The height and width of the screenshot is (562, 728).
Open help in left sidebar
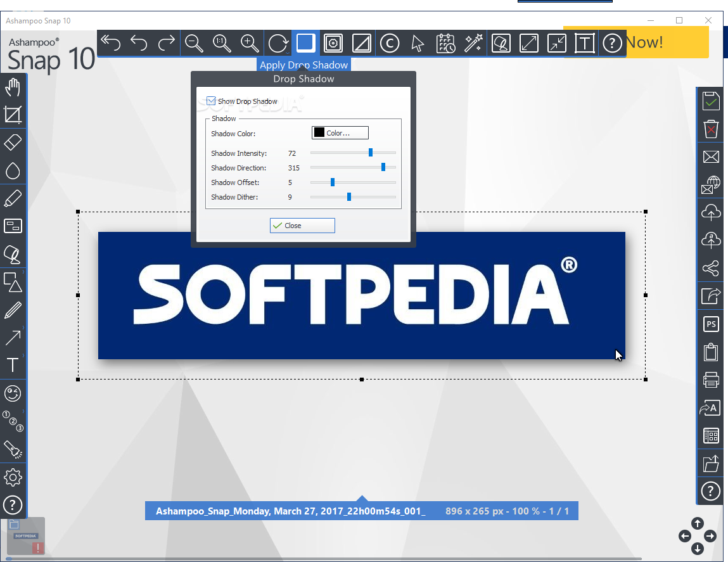13,506
